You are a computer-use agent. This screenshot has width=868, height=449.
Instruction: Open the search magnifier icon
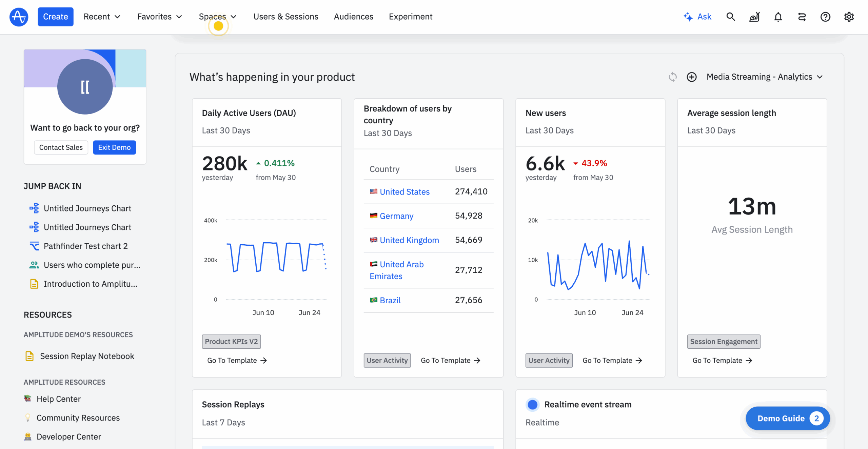click(x=730, y=17)
